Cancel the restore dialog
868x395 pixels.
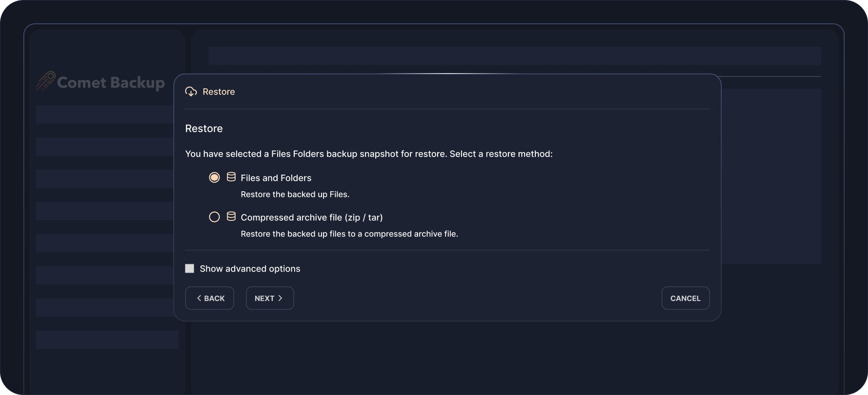click(x=685, y=298)
